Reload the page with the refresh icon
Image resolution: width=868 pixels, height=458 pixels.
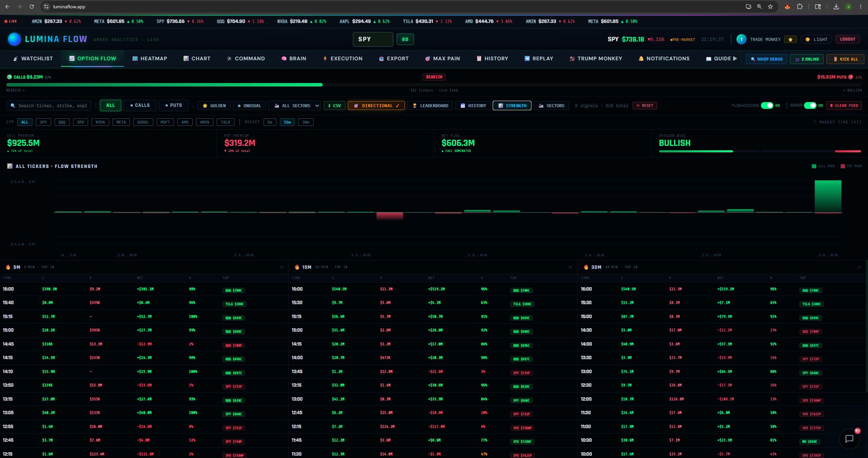click(32, 6)
